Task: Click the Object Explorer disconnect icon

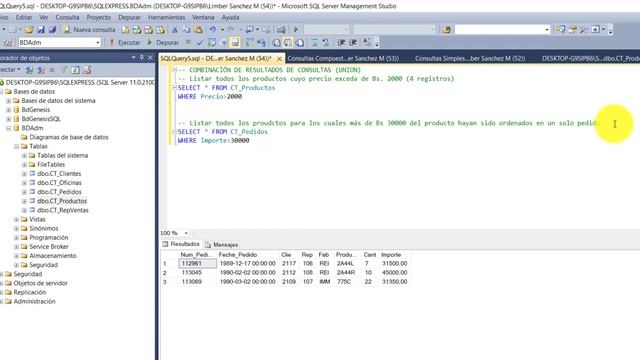Action: tap(41, 70)
